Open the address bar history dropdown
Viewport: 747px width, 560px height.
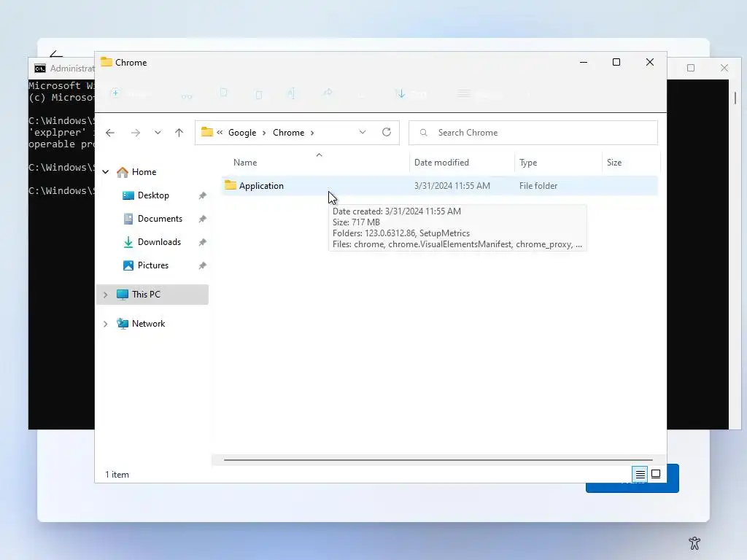[x=363, y=133]
